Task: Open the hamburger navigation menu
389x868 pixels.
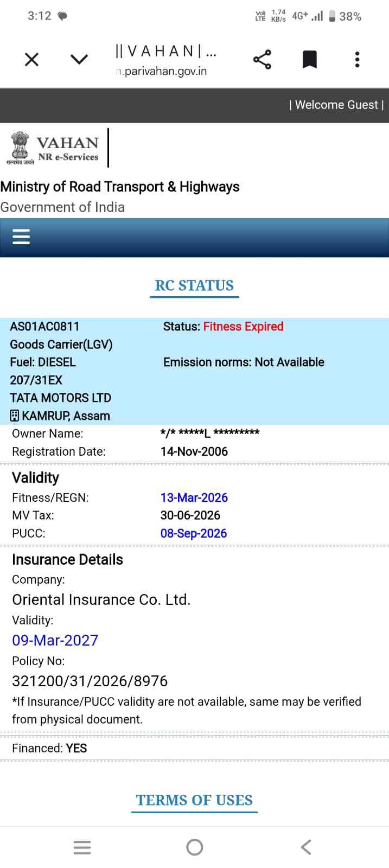Action: [x=21, y=237]
